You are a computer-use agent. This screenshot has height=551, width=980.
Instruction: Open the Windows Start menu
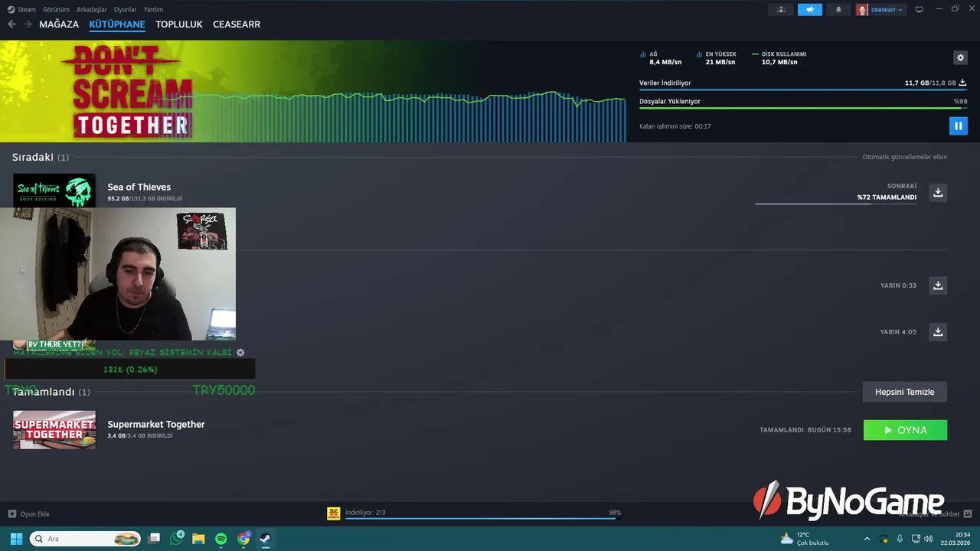pyautogui.click(x=16, y=539)
